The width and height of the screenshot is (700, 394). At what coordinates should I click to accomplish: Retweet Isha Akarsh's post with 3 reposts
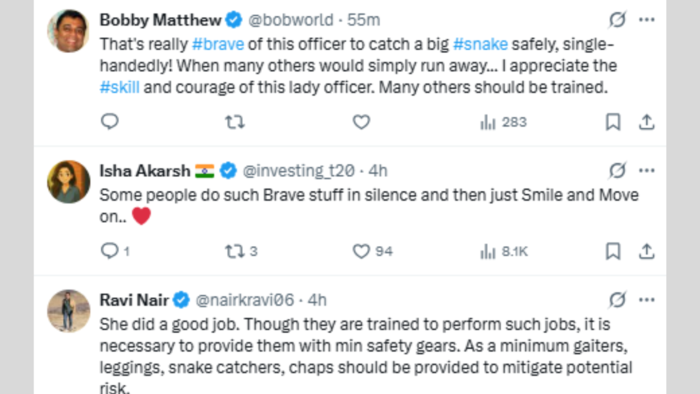(x=241, y=251)
